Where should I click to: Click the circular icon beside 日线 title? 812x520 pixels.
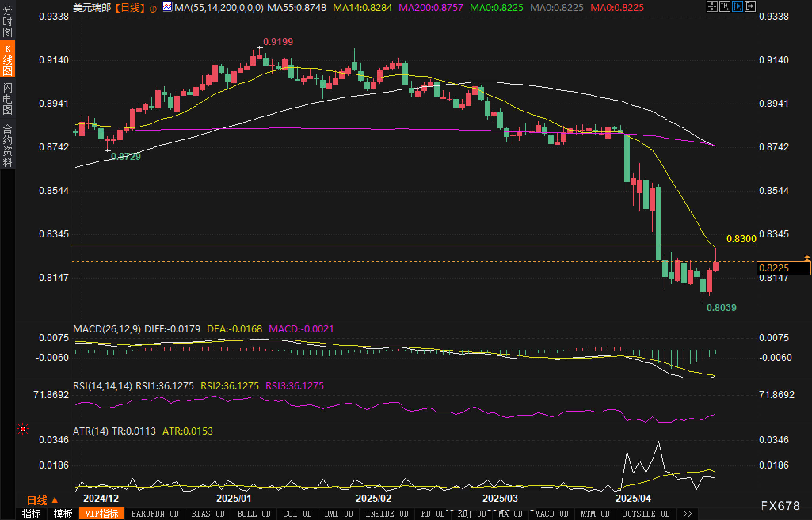pos(153,9)
